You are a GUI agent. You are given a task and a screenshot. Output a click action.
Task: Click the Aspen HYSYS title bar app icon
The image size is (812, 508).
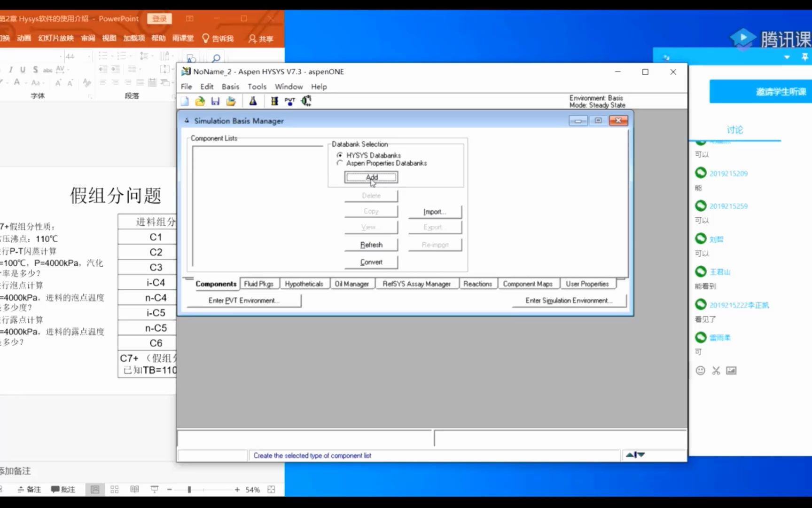tap(186, 71)
